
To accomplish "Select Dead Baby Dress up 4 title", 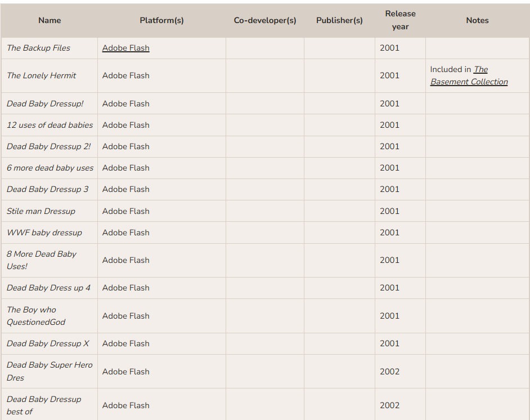I will [49, 288].
